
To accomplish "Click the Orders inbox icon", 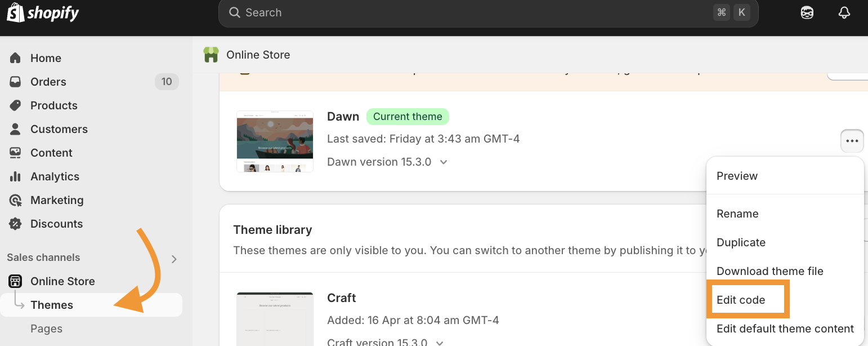I will (x=16, y=82).
